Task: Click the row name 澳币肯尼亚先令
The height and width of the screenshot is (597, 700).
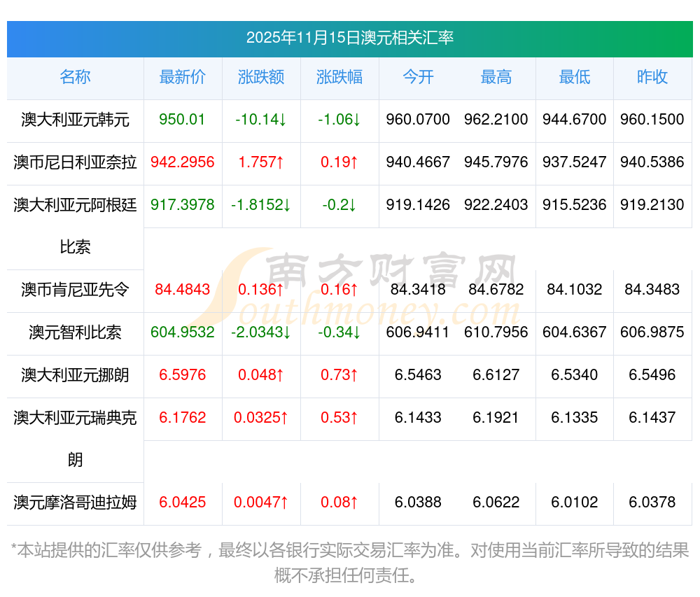Action: click(75, 290)
